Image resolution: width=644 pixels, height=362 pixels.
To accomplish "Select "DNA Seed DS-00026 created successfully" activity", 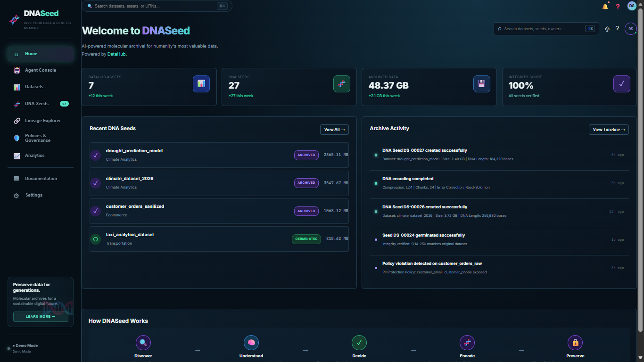I will click(499, 211).
